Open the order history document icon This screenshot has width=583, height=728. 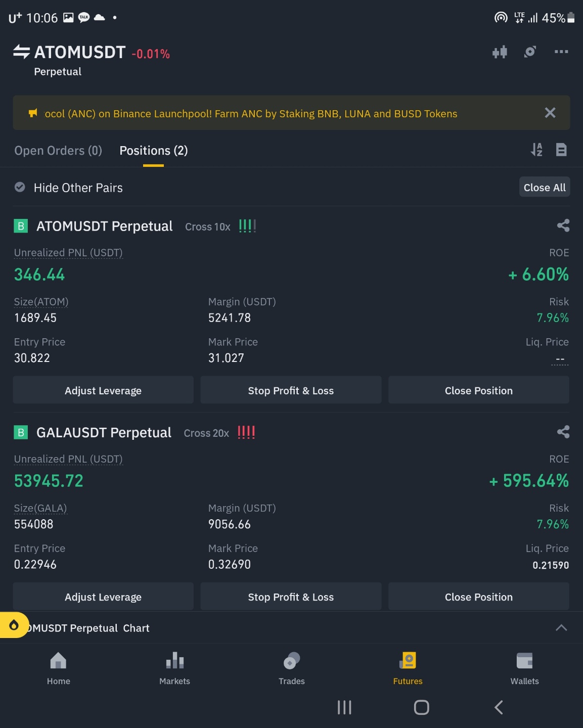coord(561,150)
